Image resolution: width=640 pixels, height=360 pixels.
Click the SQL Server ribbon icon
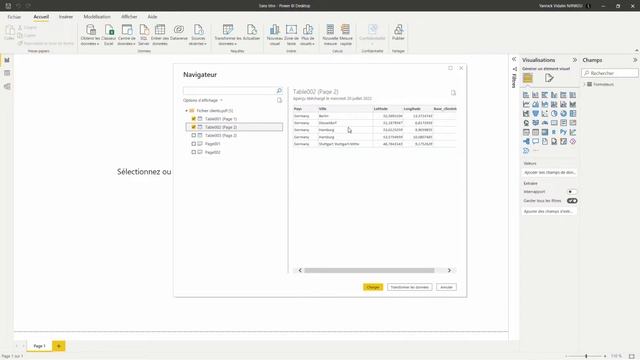[144, 30]
